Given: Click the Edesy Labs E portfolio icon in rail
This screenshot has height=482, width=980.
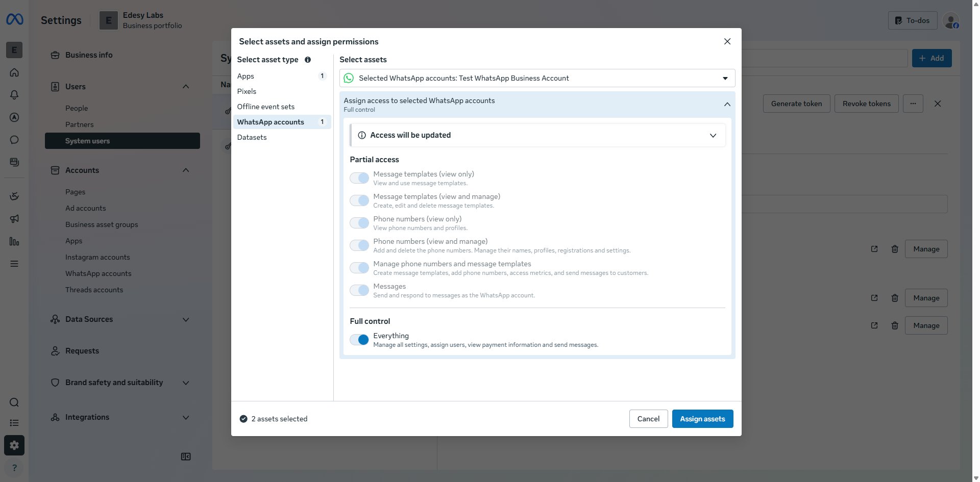Looking at the screenshot, I should coord(14,50).
